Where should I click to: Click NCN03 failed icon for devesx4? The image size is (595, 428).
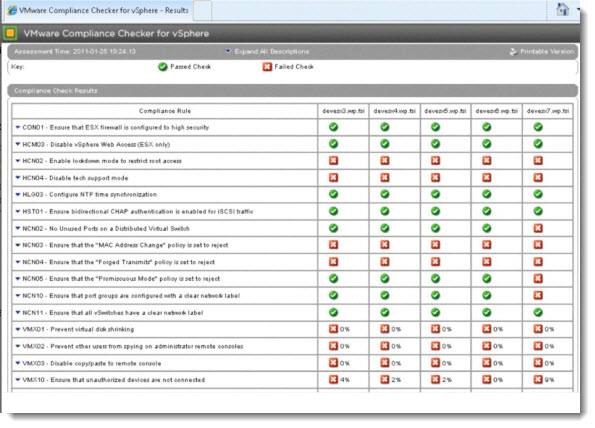[x=385, y=245]
